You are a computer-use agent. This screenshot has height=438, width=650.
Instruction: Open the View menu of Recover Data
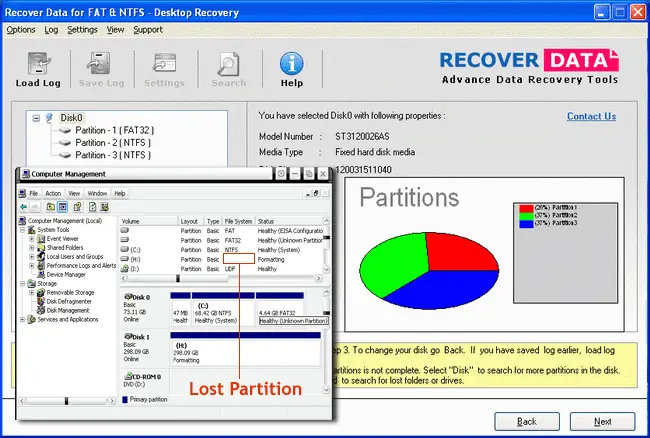(115, 30)
